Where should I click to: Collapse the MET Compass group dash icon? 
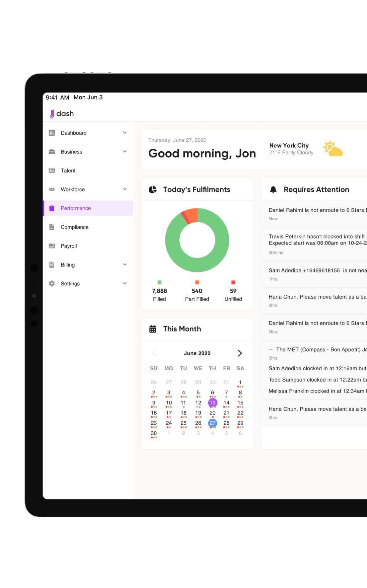(x=270, y=349)
